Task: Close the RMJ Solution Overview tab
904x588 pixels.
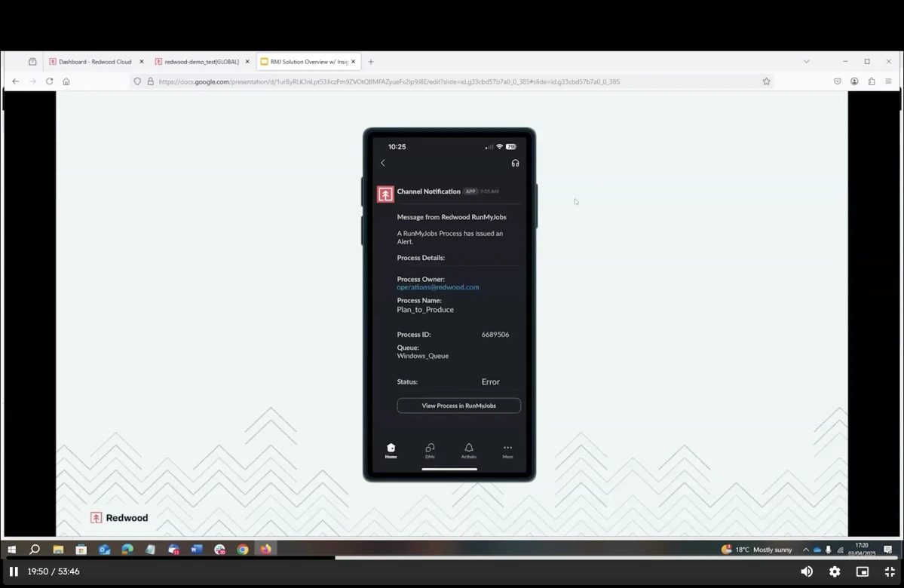Action: click(354, 62)
